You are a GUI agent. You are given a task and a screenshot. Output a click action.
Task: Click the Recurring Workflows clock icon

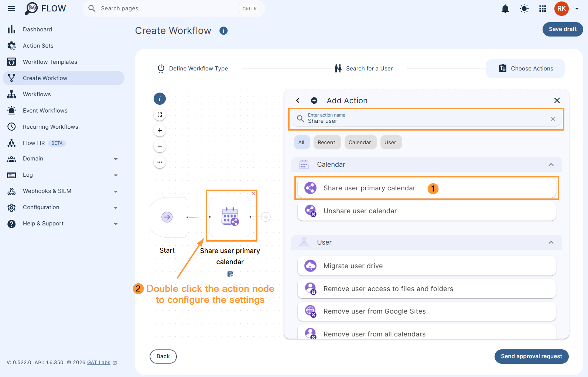pos(11,127)
